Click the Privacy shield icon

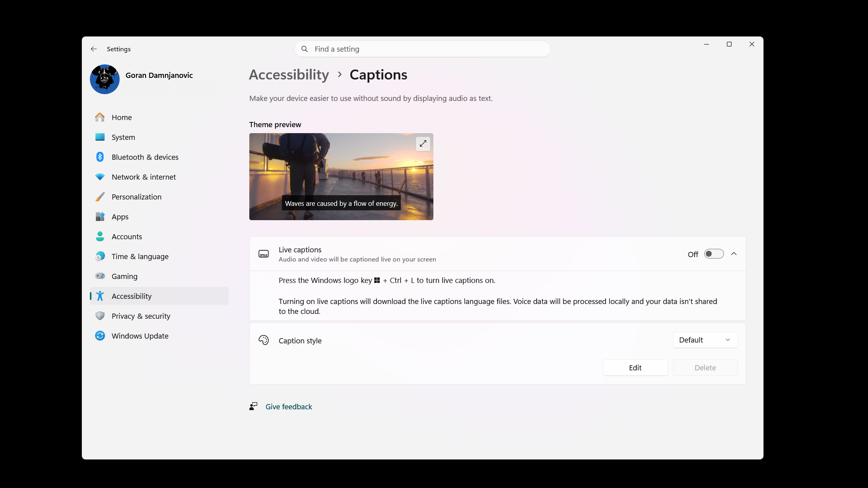(x=100, y=316)
